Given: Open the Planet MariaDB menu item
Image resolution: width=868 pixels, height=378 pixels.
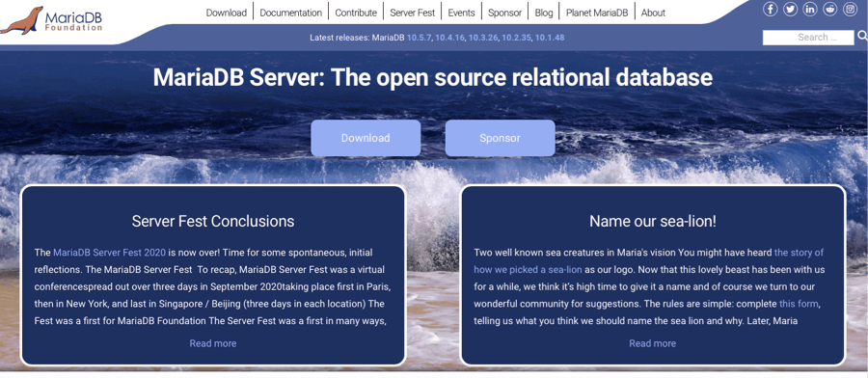Looking at the screenshot, I should point(597,13).
